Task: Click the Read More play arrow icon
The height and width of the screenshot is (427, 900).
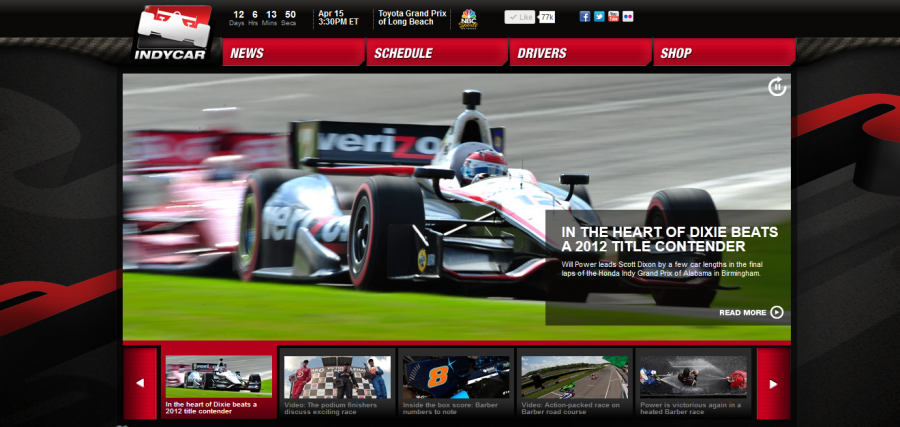Action: [777, 312]
